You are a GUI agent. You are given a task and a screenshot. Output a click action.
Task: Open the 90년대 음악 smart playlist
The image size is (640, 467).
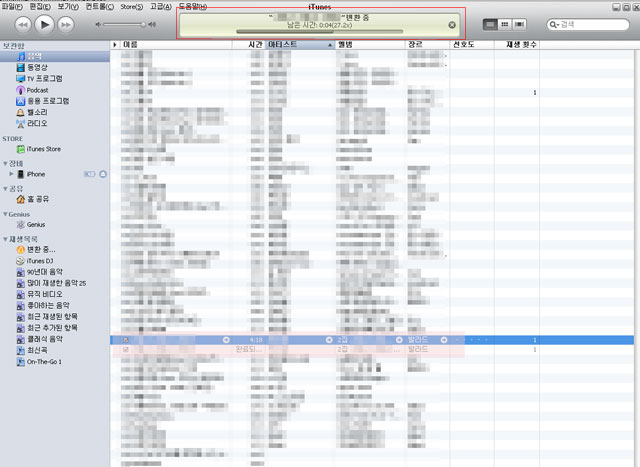click(x=40, y=272)
